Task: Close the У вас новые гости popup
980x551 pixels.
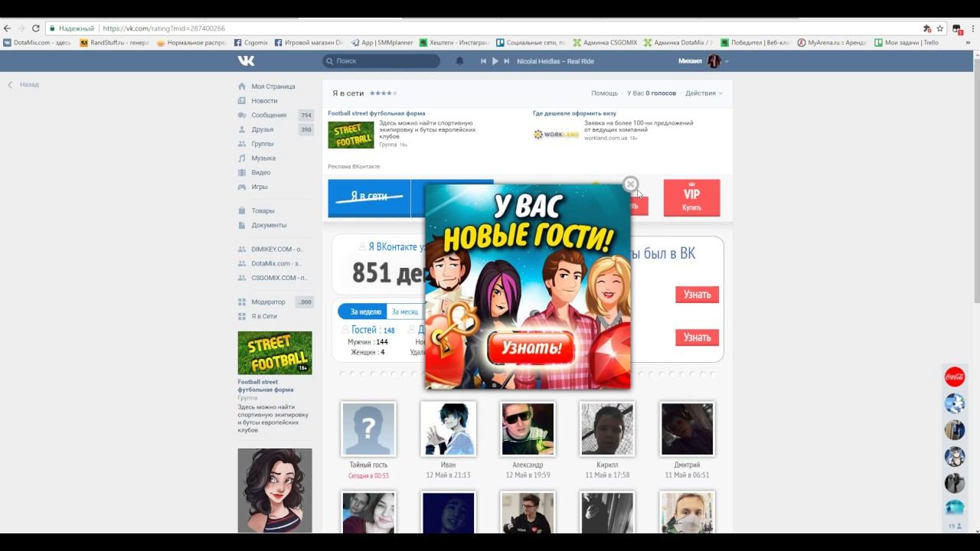Action: click(x=630, y=184)
